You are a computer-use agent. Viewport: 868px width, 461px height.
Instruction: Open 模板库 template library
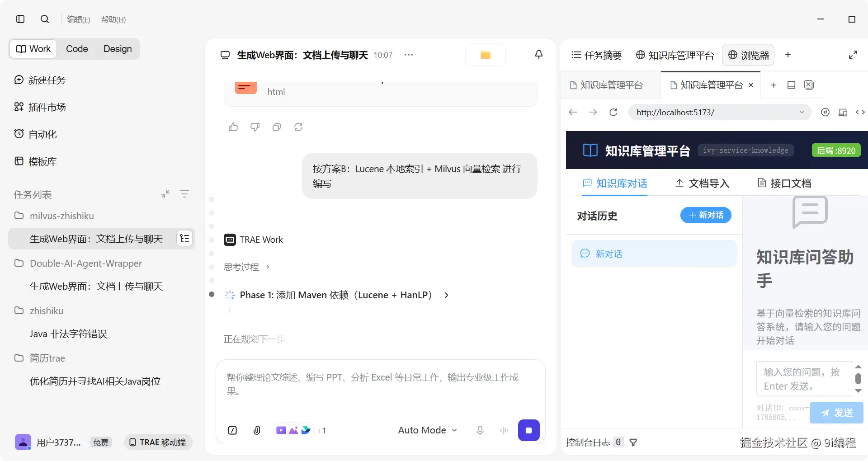pos(35,161)
